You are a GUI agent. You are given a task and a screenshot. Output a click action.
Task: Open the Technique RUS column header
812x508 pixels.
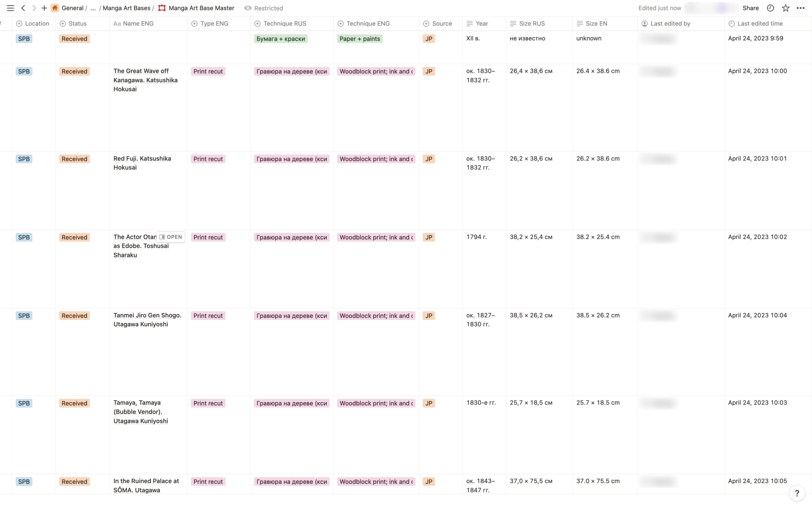point(292,24)
